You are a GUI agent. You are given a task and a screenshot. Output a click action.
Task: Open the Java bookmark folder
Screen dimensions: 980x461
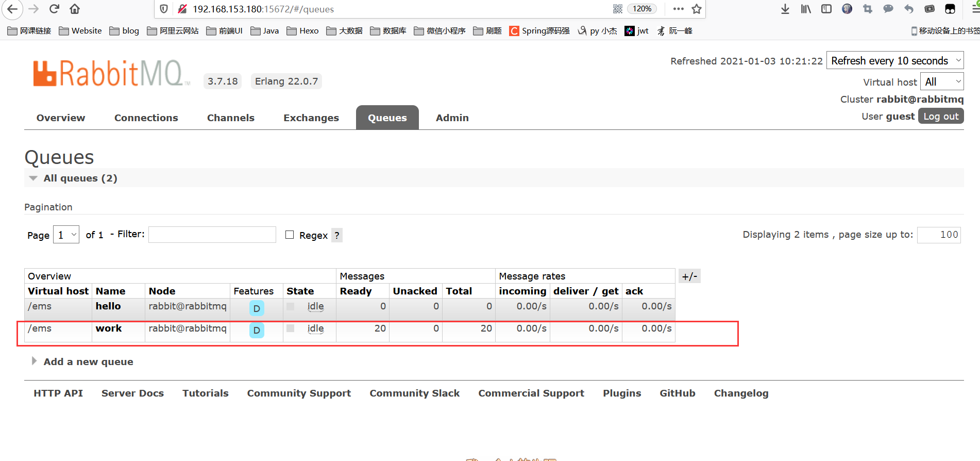265,31
